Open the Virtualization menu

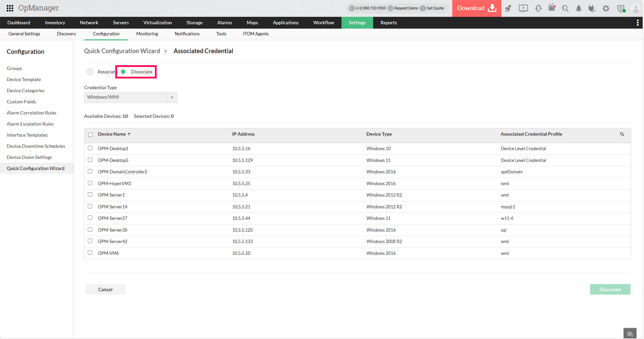point(157,23)
